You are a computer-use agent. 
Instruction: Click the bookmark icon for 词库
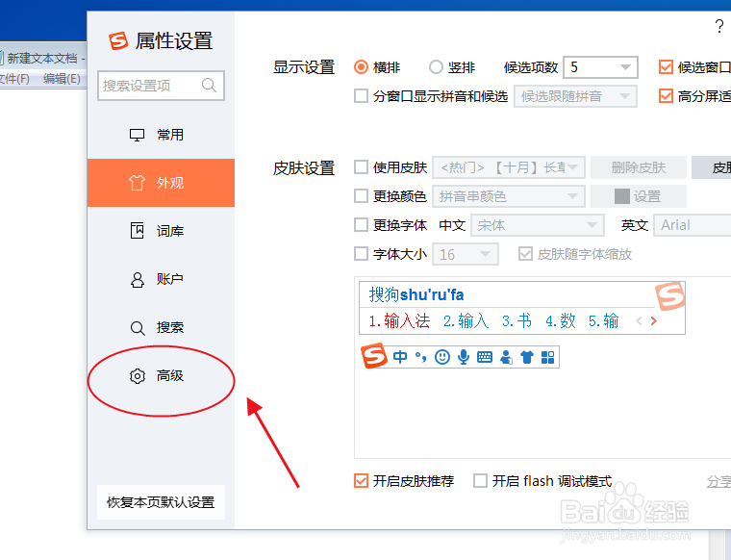137,231
